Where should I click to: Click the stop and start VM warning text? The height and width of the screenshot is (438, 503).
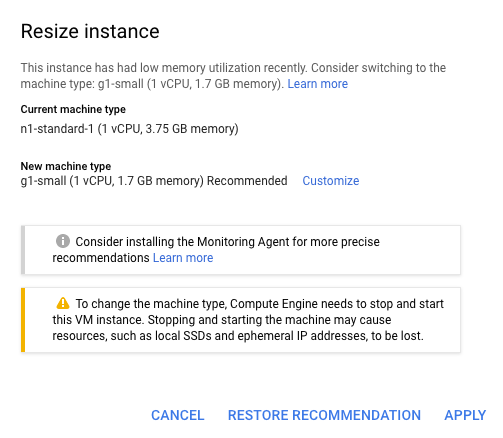pyautogui.click(x=248, y=320)
